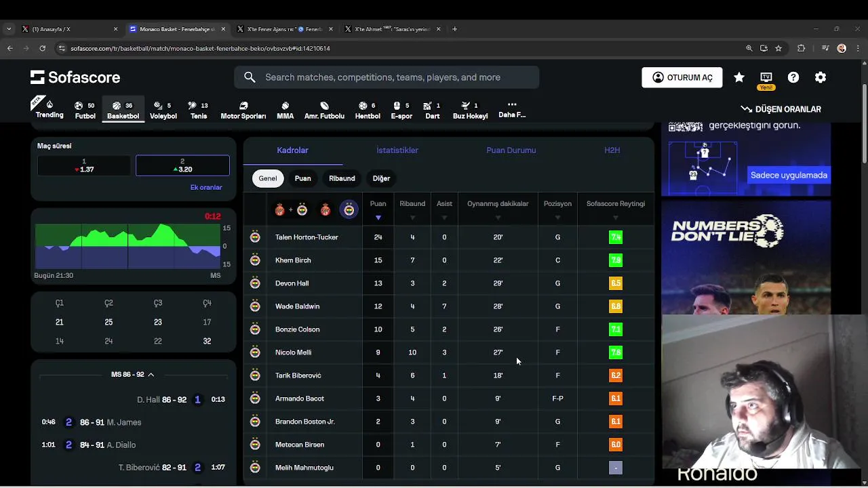Open the Trending sports category

point(50,109)
